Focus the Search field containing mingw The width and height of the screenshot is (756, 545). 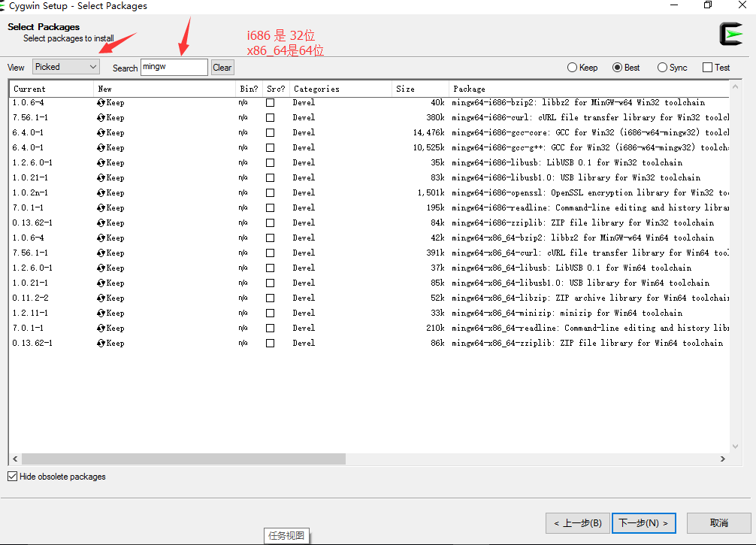click(174, 67)
